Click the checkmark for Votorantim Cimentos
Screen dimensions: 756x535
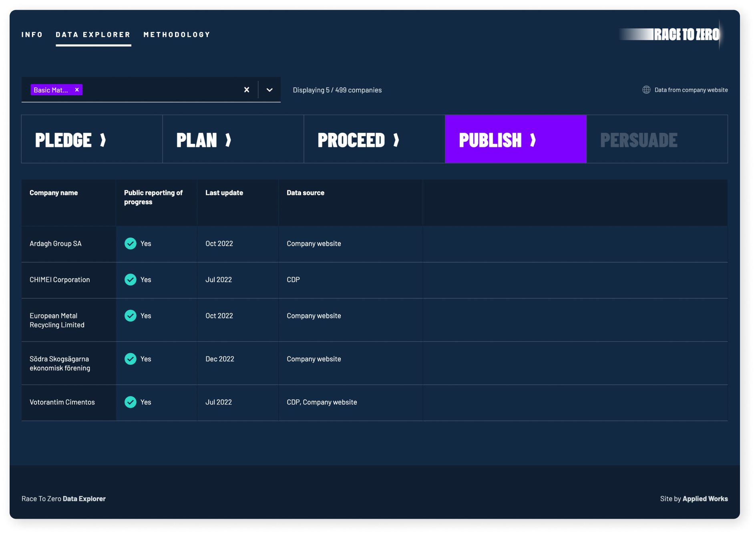click(x=131, y=402)
